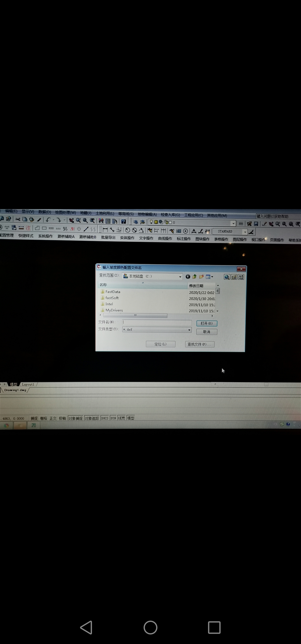The width and height of the screenshot is (301, 644).
Task: Open the 工程应用(C) menu
Action: pos(193,215)
